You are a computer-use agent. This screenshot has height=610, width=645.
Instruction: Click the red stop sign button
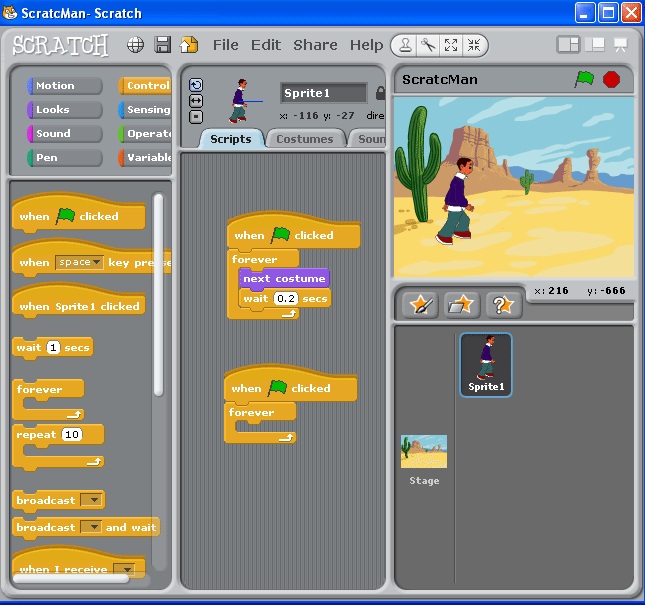(x=611, y=79)
